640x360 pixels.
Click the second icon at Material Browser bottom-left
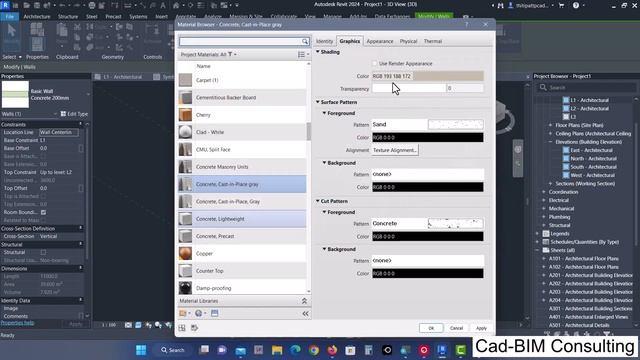(x=194, y=328)
